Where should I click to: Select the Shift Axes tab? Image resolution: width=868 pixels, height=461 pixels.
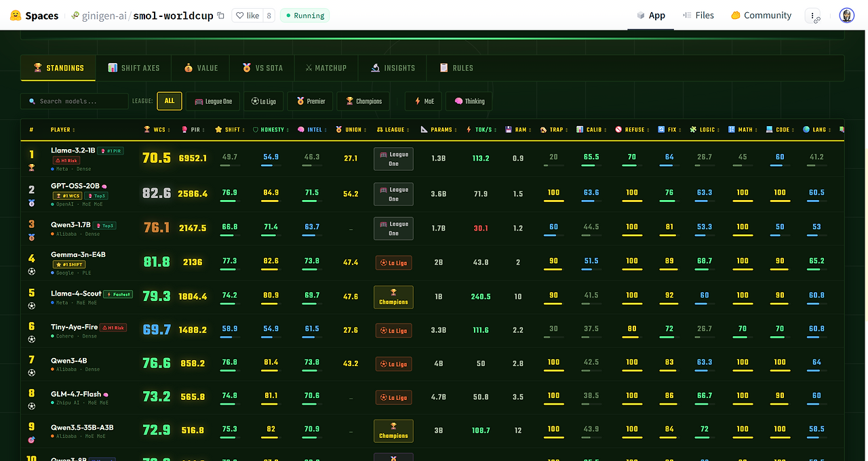click(134, 68)
